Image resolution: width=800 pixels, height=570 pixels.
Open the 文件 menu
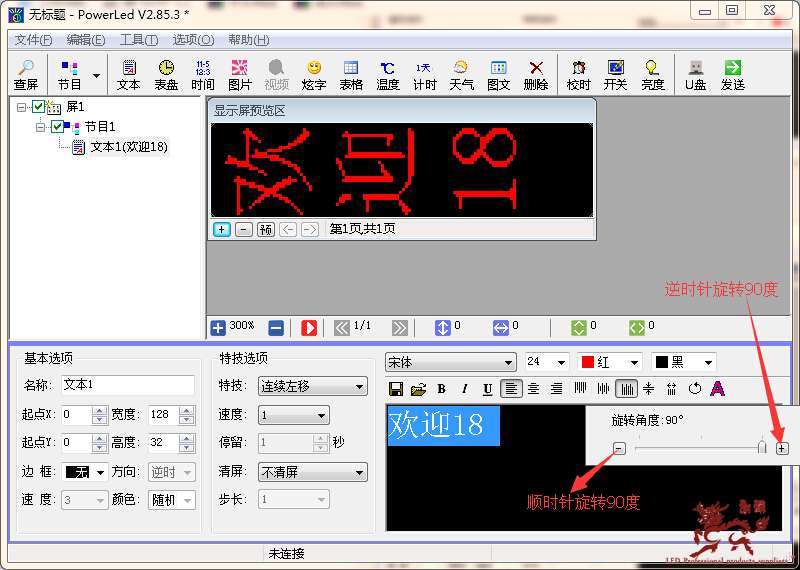[x=33, y=40]
